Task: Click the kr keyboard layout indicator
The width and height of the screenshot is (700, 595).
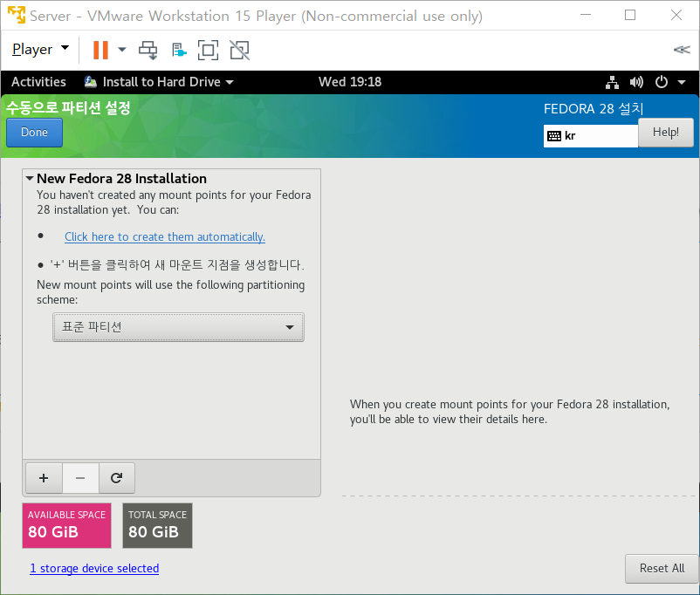Action: [591, 136]
